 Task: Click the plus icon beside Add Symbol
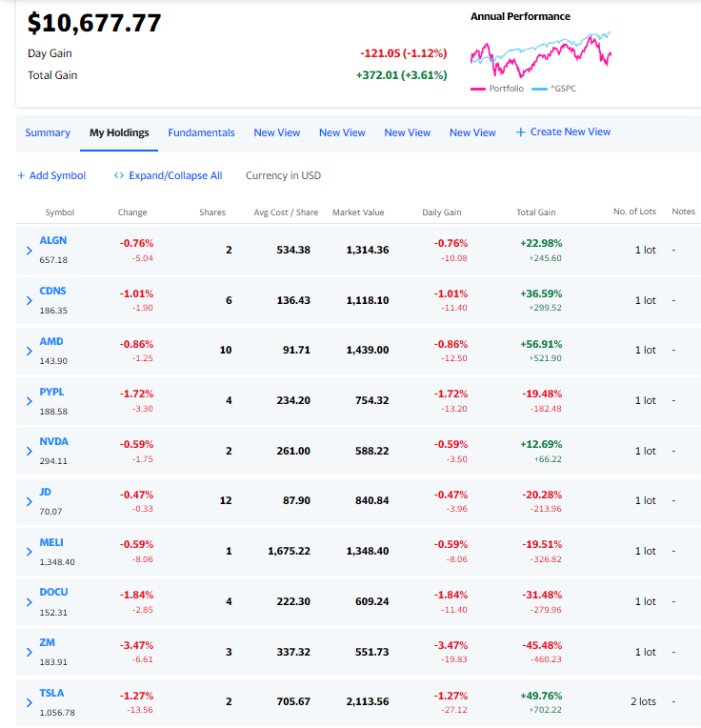tap(21, 175)
